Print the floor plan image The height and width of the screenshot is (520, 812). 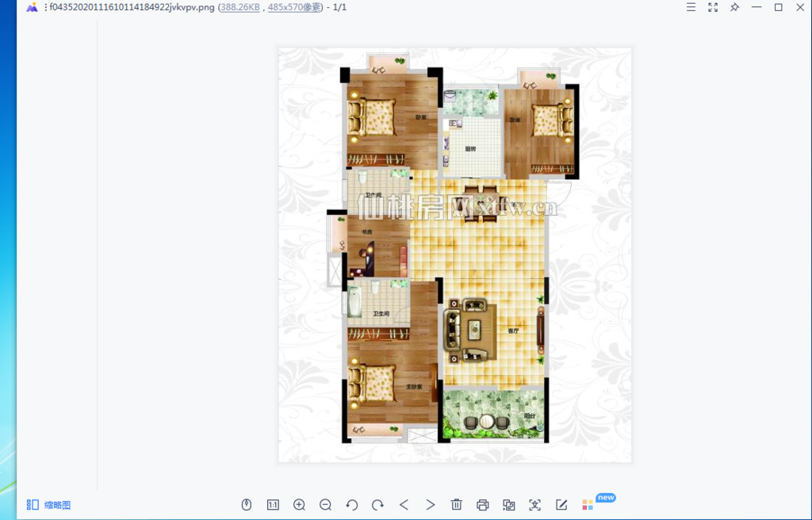pyautogui.click(x=483, y=504)
